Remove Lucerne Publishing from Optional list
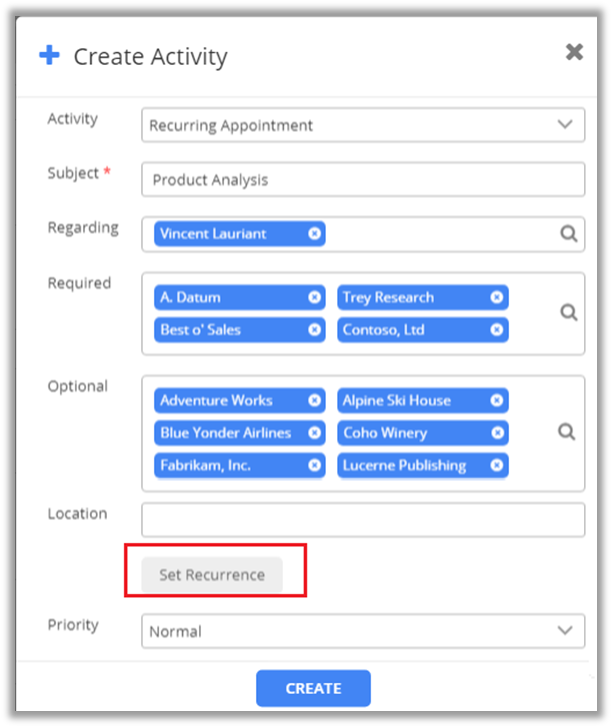The image size is (613, 728). tap(496, 465)
